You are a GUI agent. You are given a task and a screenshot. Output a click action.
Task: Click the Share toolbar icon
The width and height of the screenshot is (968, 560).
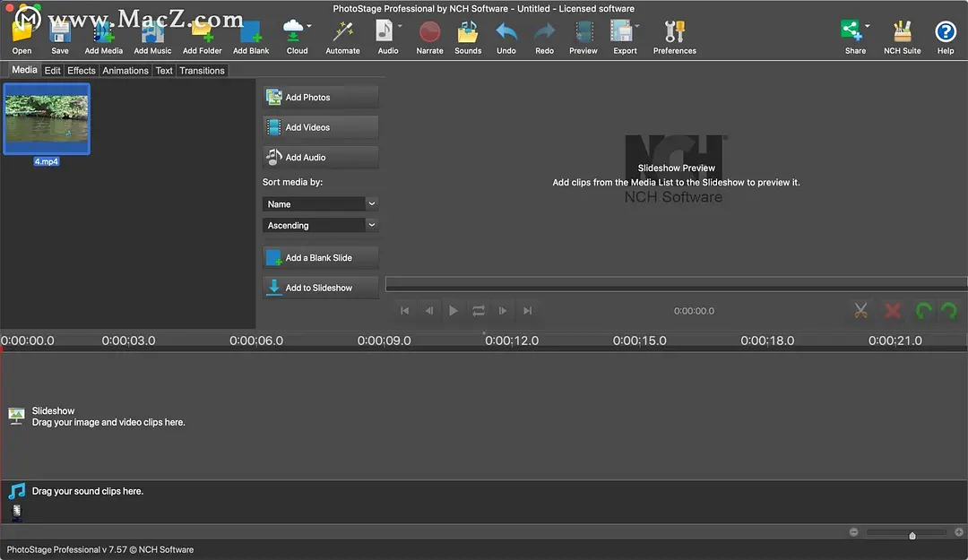pos(851,30)
